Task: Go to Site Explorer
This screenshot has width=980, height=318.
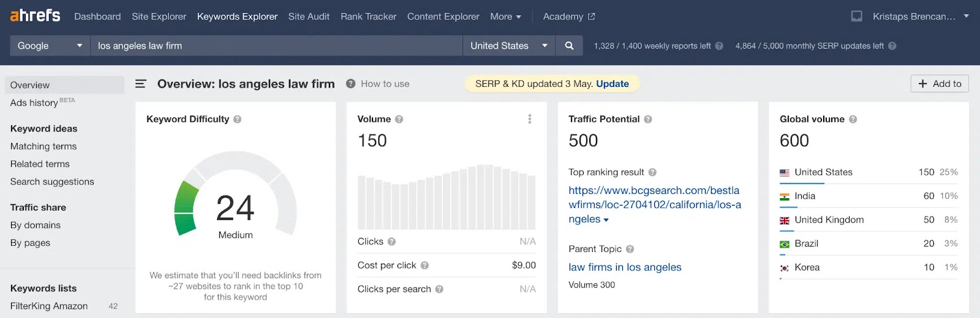Action: (x=159, y=17)
